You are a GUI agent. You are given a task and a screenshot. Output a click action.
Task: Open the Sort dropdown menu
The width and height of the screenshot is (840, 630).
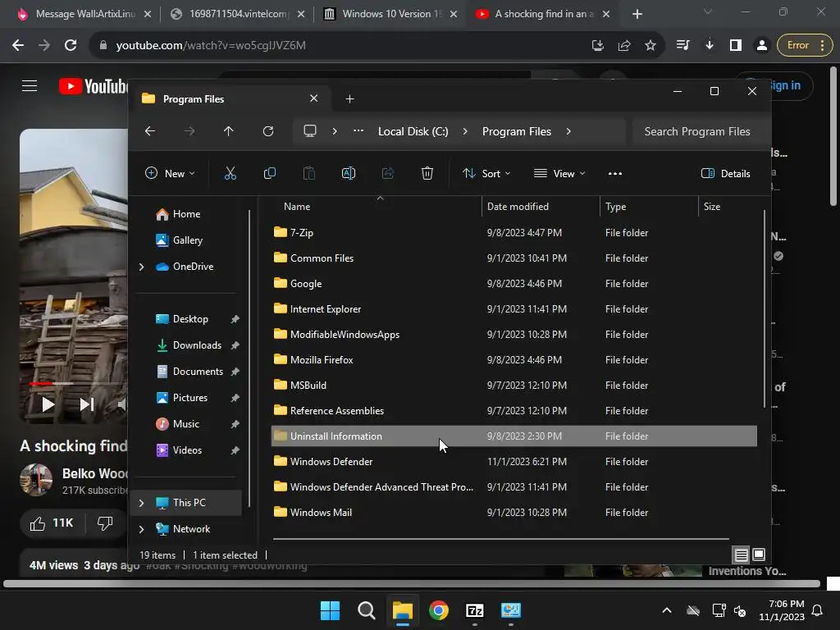click(486, 173)
